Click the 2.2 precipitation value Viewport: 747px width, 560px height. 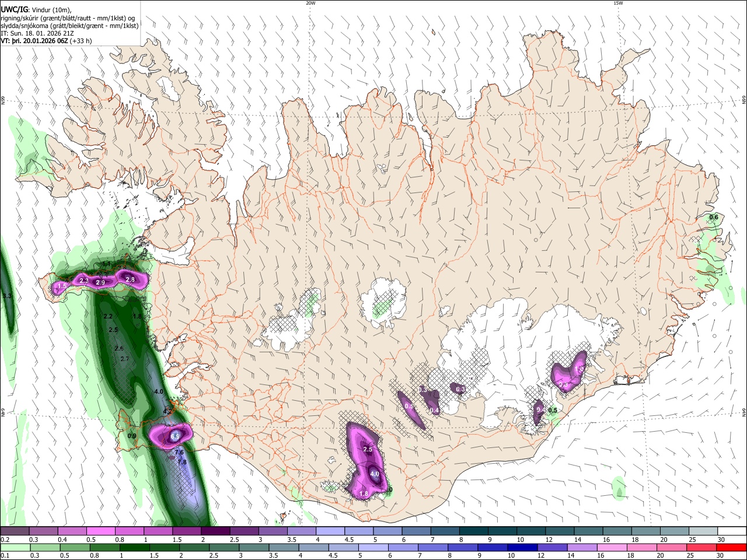coord(108,316)
